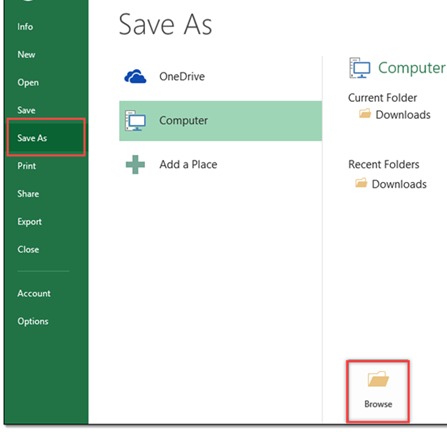447x432 pixels.
Task: Choose Save in the green sidebar
Action: tap(26, 110)
